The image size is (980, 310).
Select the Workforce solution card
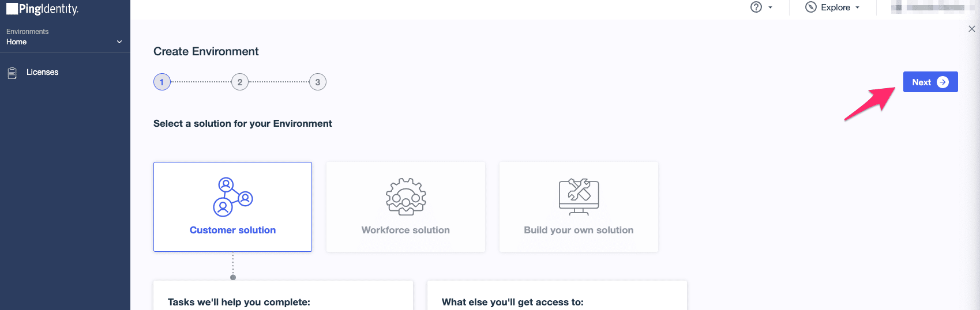[x=405, y=207]
